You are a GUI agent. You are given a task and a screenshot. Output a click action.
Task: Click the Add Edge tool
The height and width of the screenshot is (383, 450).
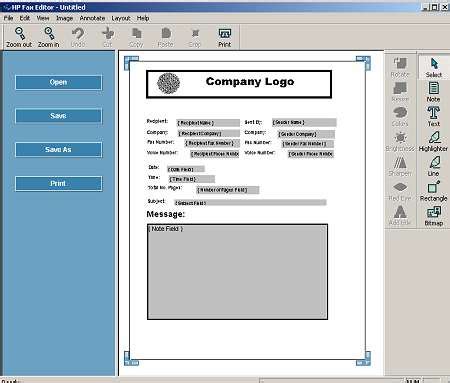[400, 216]
